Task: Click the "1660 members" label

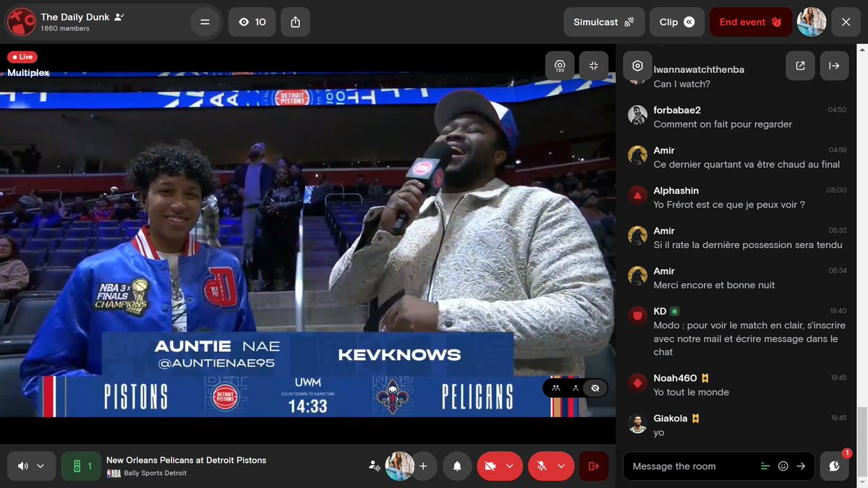Action: (x=65, y=29)
